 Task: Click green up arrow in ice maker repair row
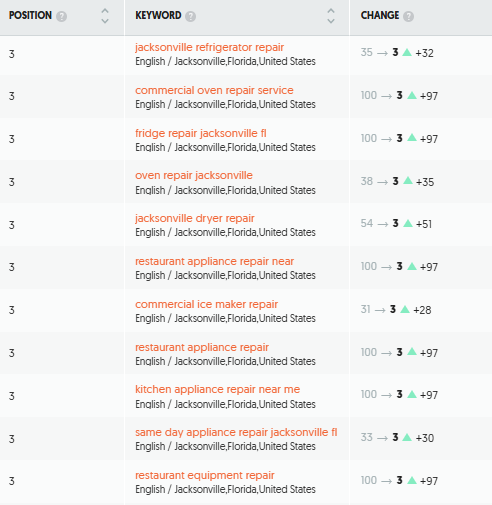point(405,309)
